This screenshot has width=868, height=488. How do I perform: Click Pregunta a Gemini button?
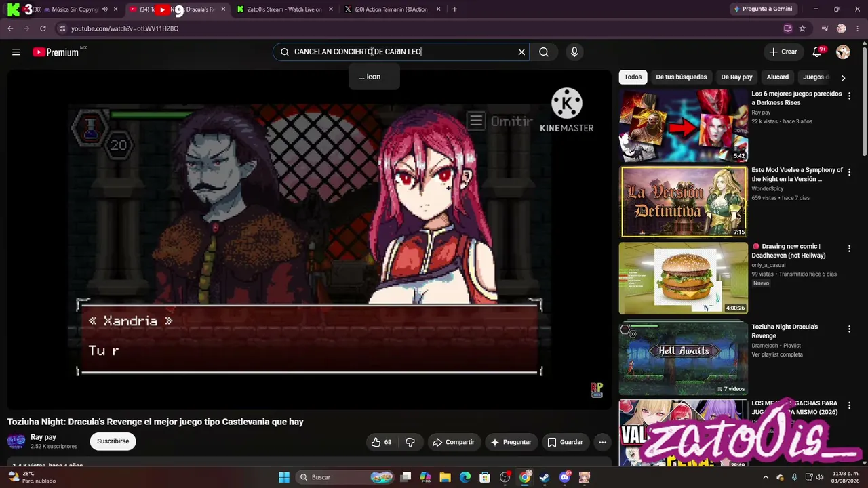[x=762, y=9]
